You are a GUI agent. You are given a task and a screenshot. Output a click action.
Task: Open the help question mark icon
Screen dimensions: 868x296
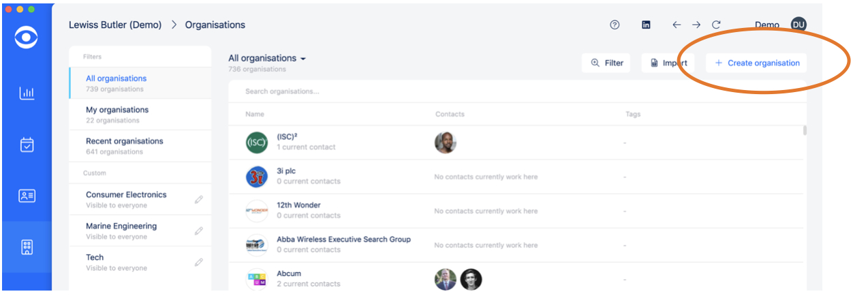coord(615,25)
